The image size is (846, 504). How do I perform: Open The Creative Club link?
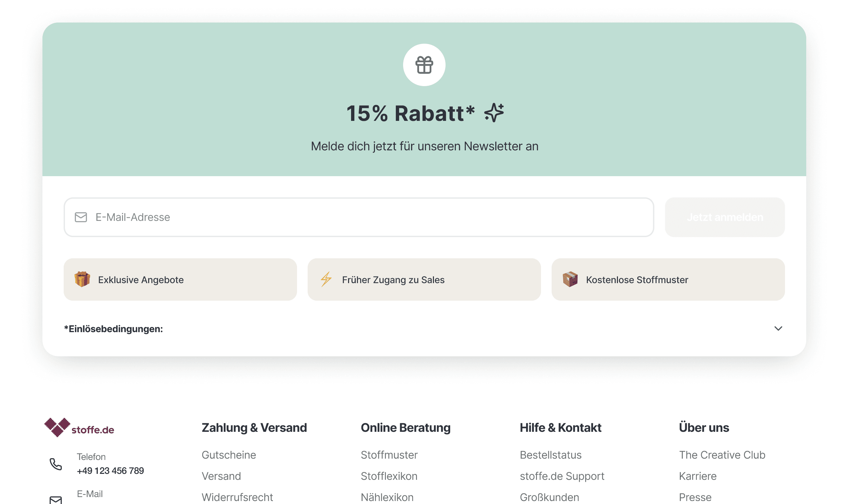click(x=722, y=455)
